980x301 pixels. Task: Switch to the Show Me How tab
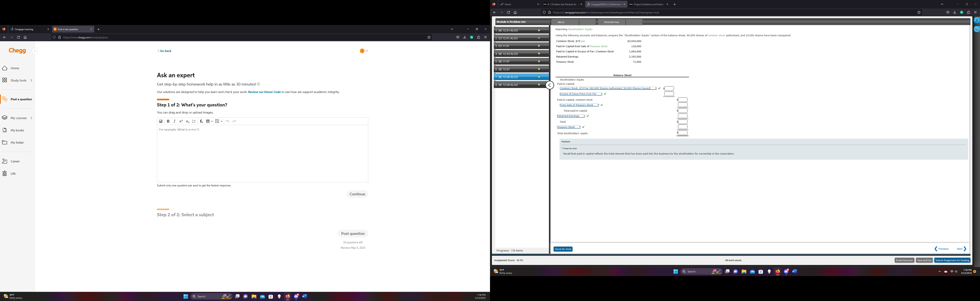pos(611,22)
